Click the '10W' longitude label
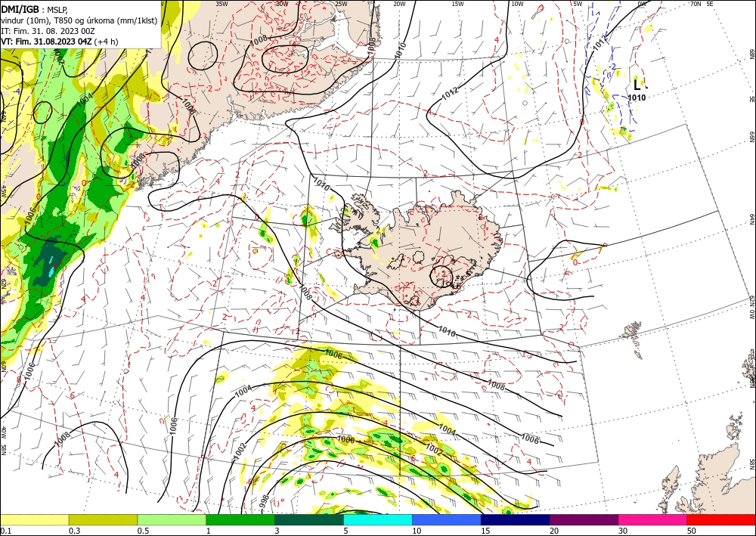 click(517, 3)
